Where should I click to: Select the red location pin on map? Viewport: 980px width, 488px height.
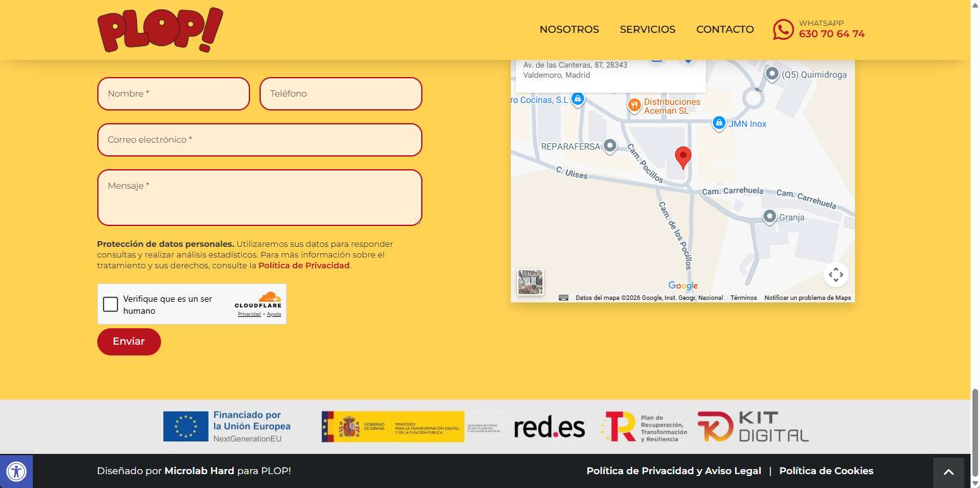683,157
